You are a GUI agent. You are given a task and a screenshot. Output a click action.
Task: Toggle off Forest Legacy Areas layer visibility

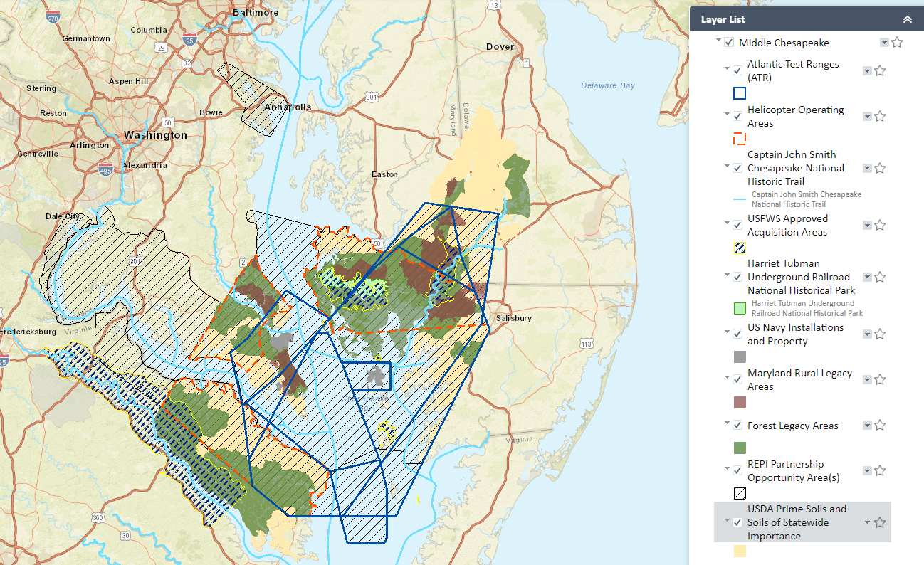[737, 426]
